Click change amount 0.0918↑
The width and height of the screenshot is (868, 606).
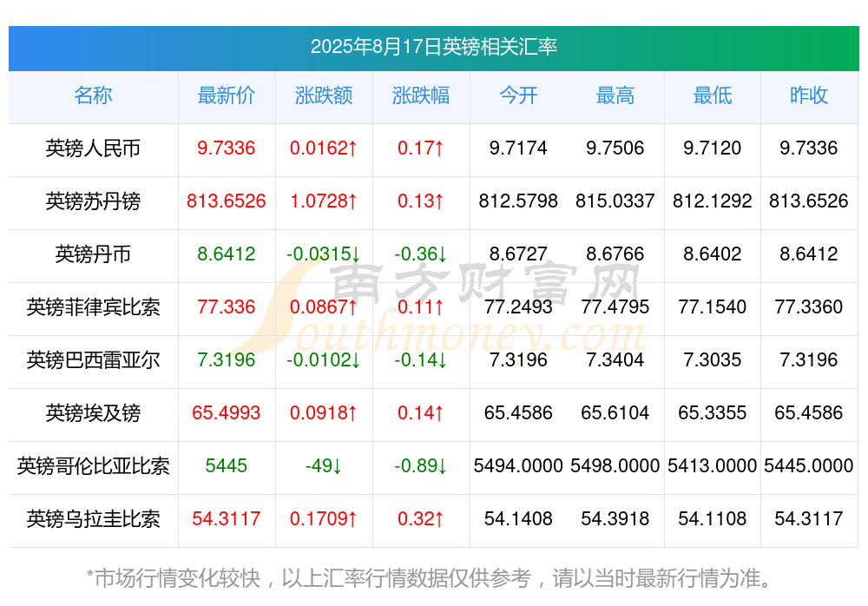(323, 412)
